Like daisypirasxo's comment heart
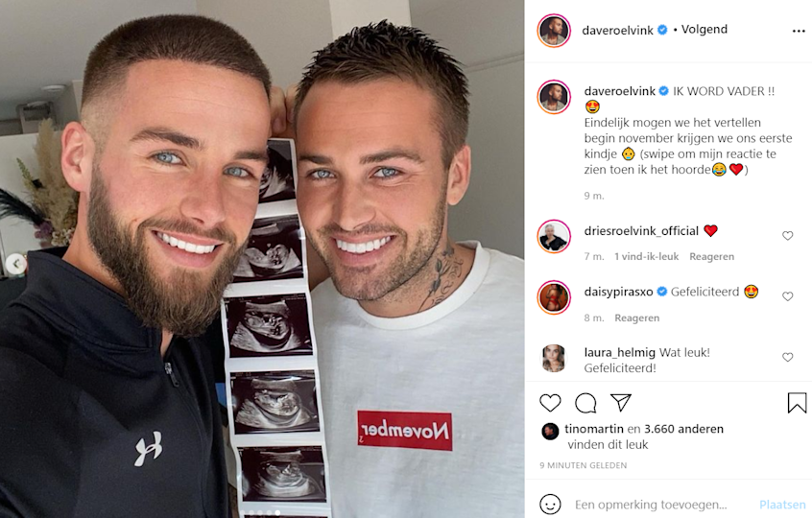This screenshot has width=812, height=518. click(x=788, y=296)
